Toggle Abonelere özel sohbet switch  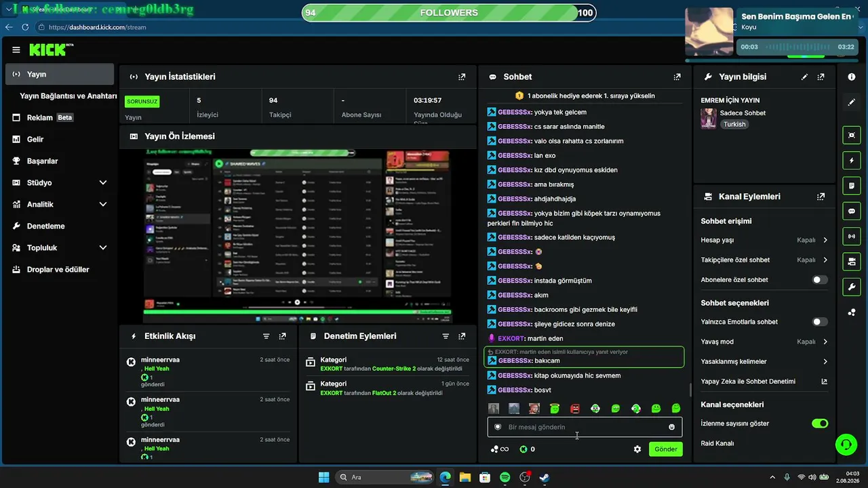[x=820, y=280]
